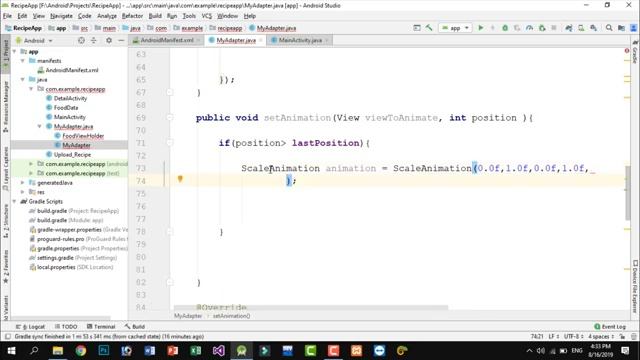Open the AVD Manager icon in toolbar

tap(581, 28)
